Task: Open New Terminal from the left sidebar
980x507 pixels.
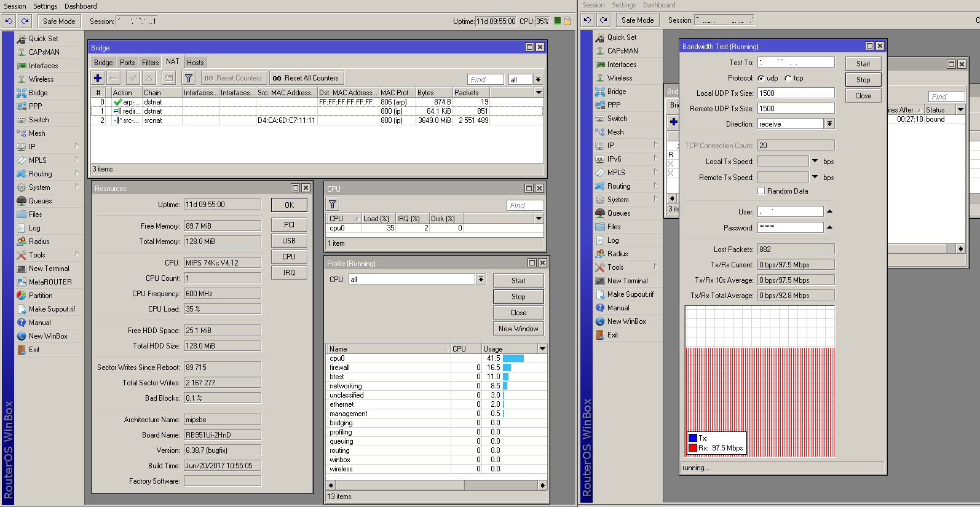Action: 49,269
